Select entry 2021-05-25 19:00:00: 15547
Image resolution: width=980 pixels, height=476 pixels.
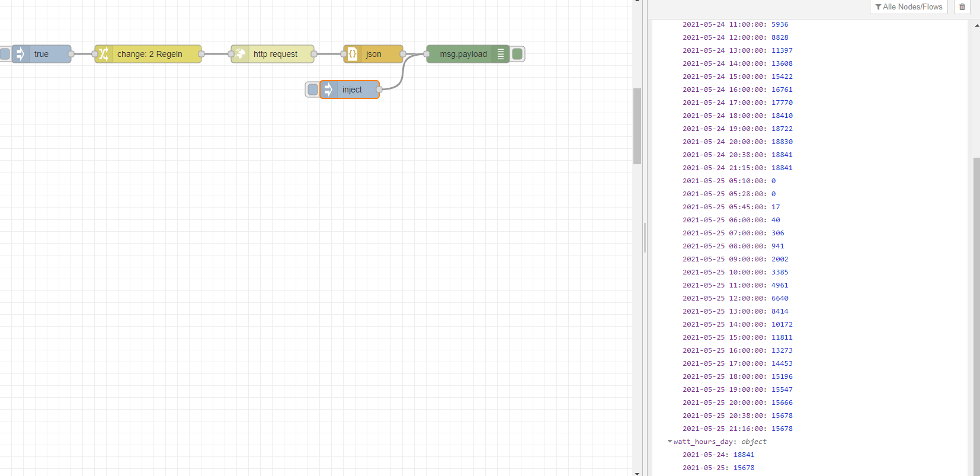[x=738, y=389]
